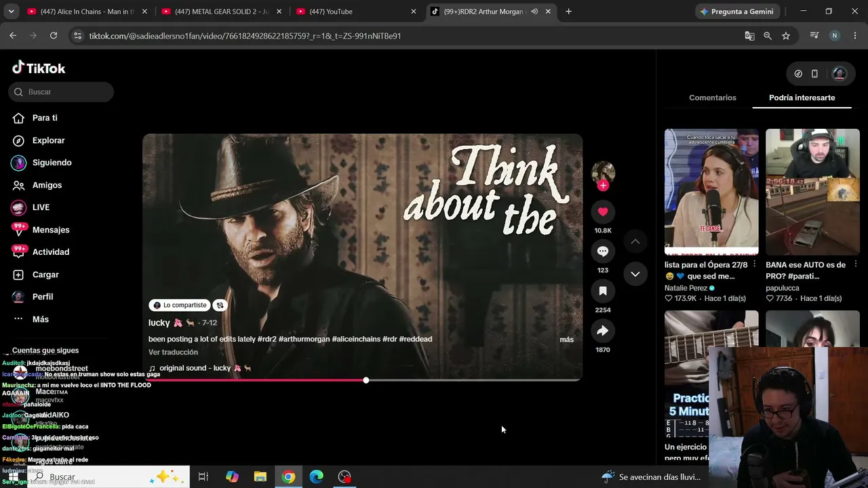The width and height of the screenshot is (868, 488).
Task: Open video comments via speech bubble icon
Action: (603, 251)
